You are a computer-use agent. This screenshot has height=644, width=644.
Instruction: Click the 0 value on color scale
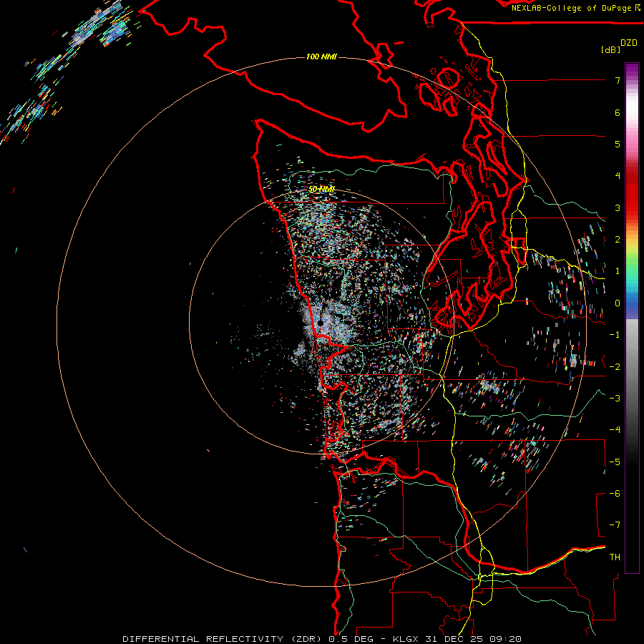[x=618, y=303]
